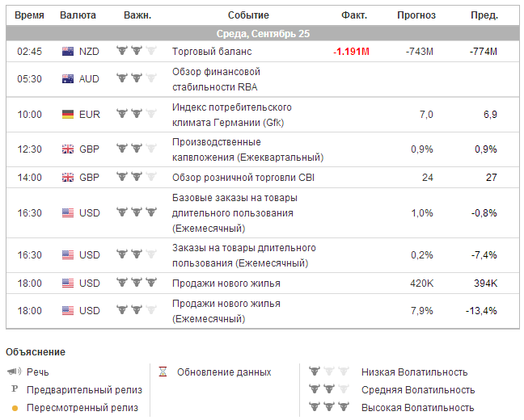Click the high volatility three-bull legend icon
The height and width of the screenshot is (420, 524).
point(328,408)
